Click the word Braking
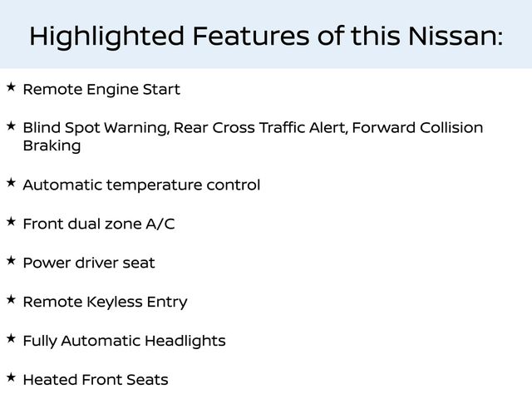532x399 pixels. (52, 146)
